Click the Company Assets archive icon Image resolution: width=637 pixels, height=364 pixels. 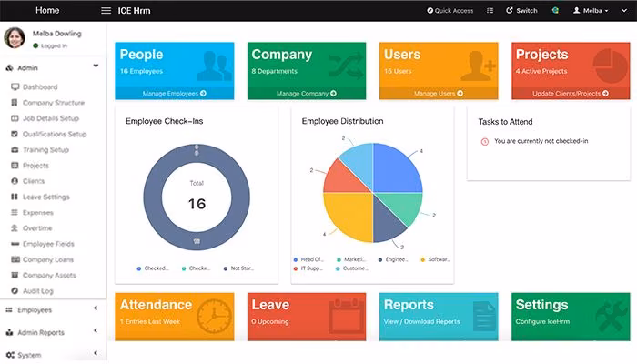[x=15, y=275]
